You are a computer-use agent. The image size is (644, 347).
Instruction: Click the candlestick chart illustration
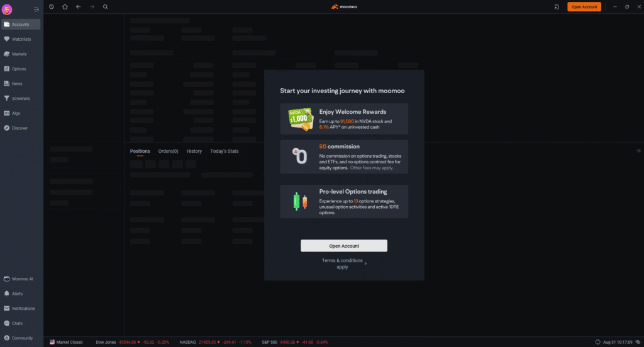pyautogui.click(x=300, y=201)
